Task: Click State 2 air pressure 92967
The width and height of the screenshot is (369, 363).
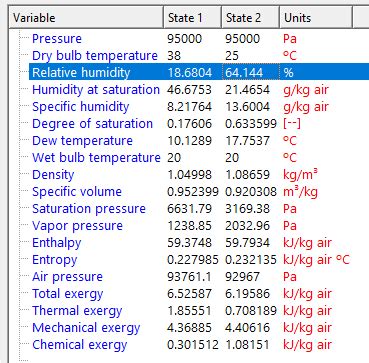Action: [242, 277]
